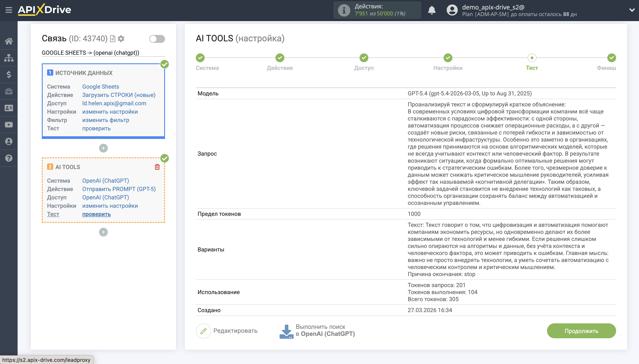Open help via the question mark icon
This screenshot has height=364, width=639.
(9, 158)
